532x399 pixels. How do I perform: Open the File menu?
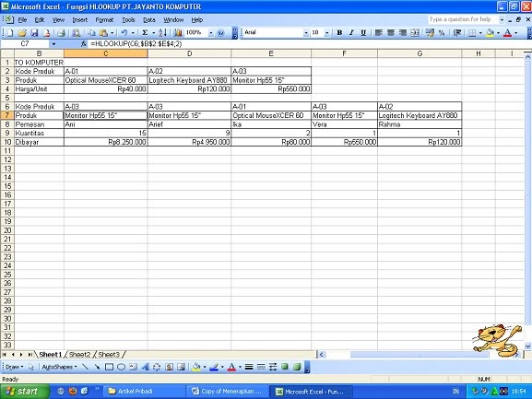coord(22,20)
